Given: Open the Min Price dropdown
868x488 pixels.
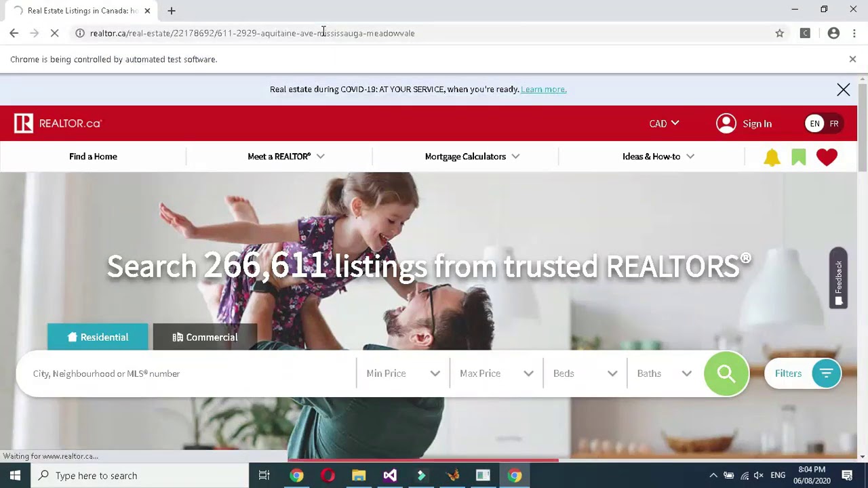Looking at the screenshot, I should [403, 373].
